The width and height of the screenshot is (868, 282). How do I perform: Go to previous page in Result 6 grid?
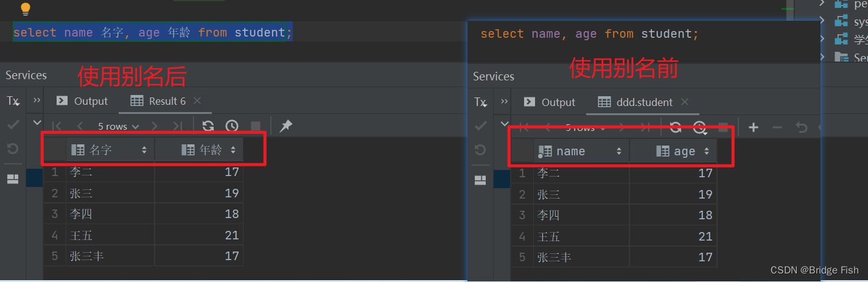point(80,126)
